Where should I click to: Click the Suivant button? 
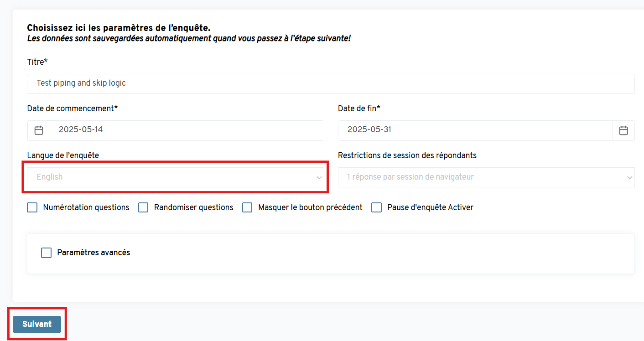click(x=37, y=324)
